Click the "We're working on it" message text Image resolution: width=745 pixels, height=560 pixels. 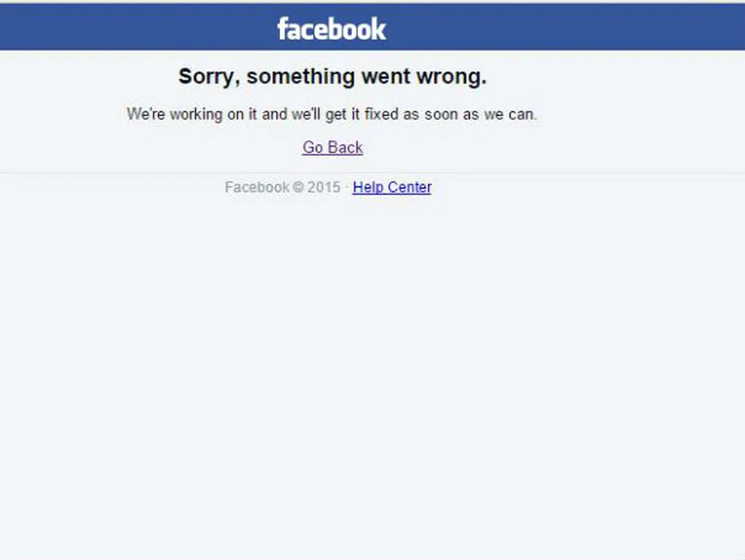point(331,114)
